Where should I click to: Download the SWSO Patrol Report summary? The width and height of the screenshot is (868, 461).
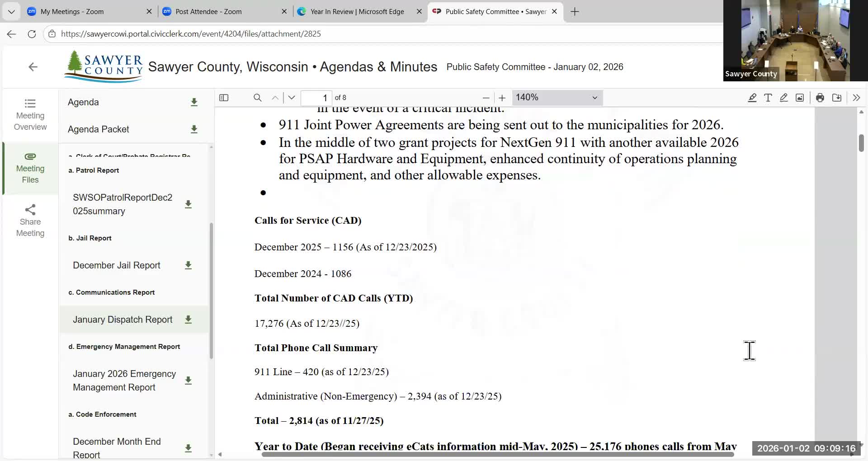189,204
